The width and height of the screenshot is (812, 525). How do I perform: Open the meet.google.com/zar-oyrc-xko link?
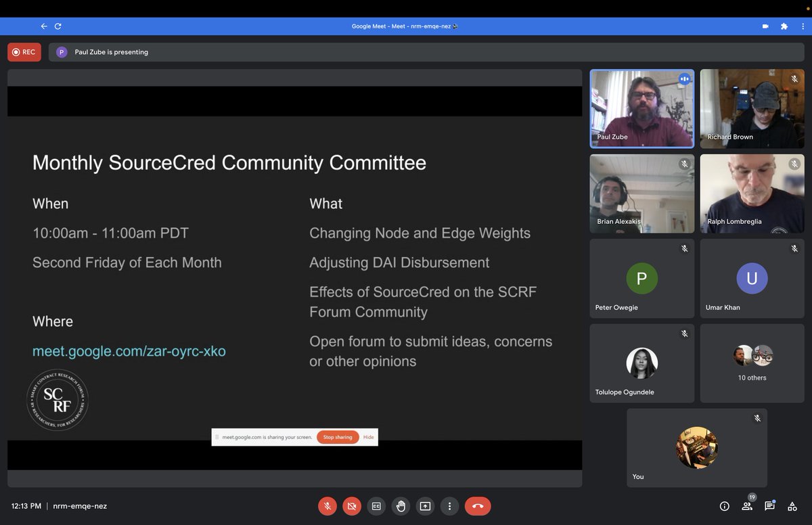tap(129, 351)
